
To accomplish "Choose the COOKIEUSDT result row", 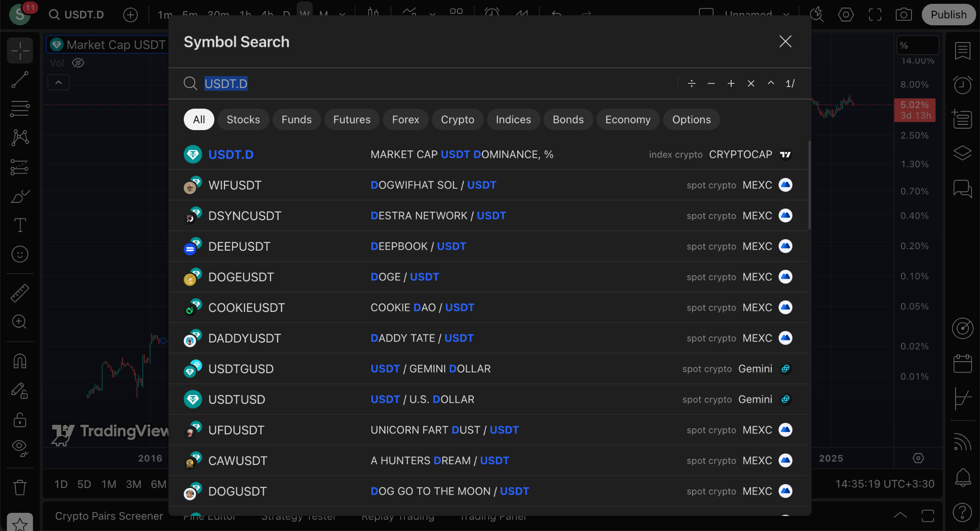I will coord(488,308).
